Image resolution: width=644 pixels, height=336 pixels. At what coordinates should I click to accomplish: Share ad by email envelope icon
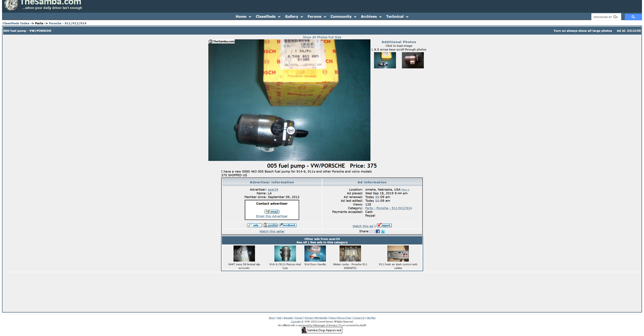[372, 231]
